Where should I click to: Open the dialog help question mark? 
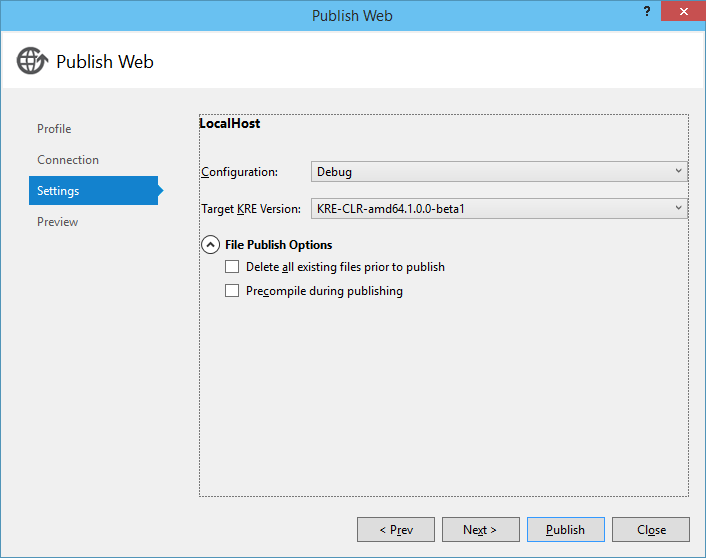click(647, 12)
